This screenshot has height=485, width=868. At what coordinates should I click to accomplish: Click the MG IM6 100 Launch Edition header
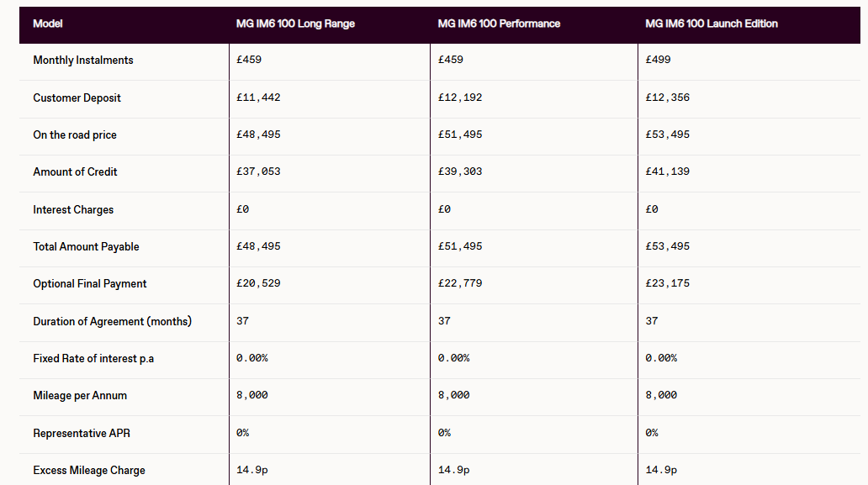[712, 24]
